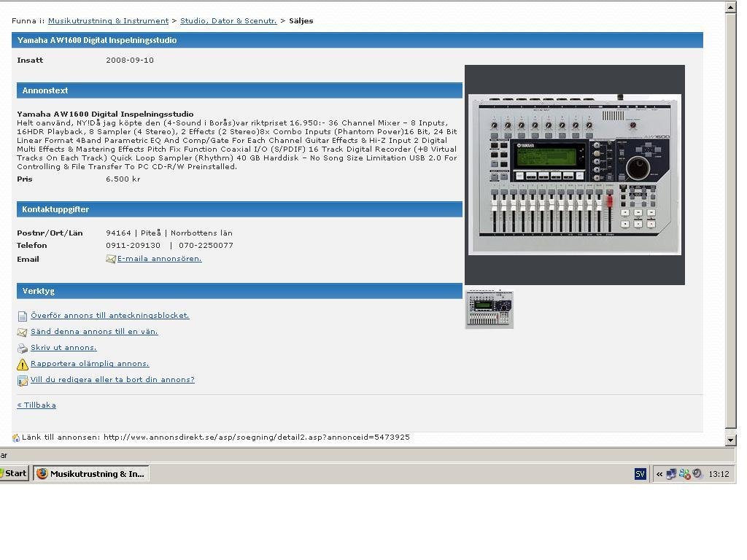Click the Skriv ut annons link
Image resolution: width=747 pixels, height=560 pixels.
coord(63,348)
